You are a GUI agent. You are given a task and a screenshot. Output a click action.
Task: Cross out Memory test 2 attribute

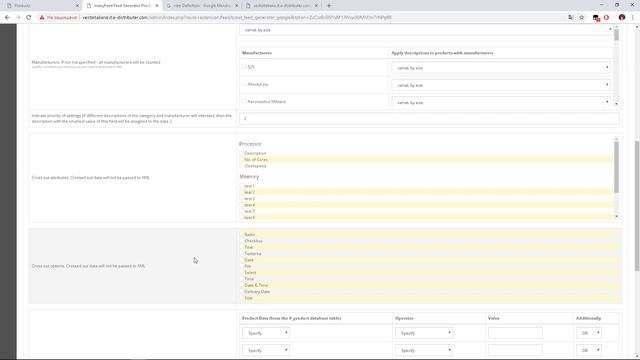click(242, 192)
